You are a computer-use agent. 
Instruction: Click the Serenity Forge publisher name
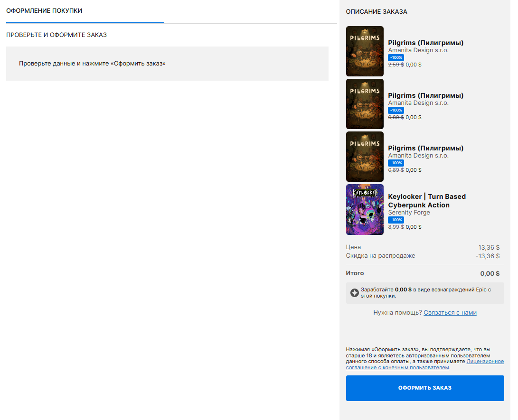[x=409, y=213]
